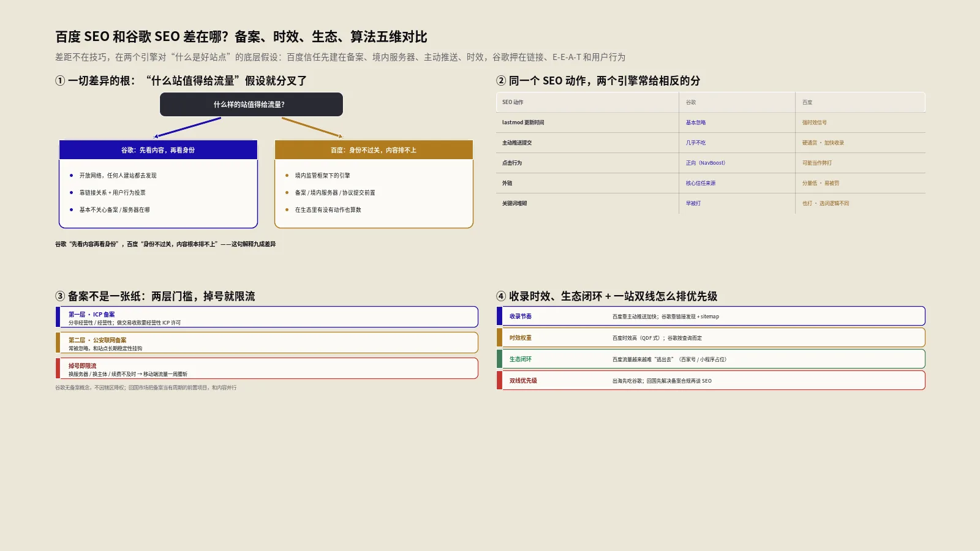Image resolution: width=980 pixels, height=551 pixels.
Task: Click bullet '境内监管框架下的引擎'
Action: tap(322, 176)
